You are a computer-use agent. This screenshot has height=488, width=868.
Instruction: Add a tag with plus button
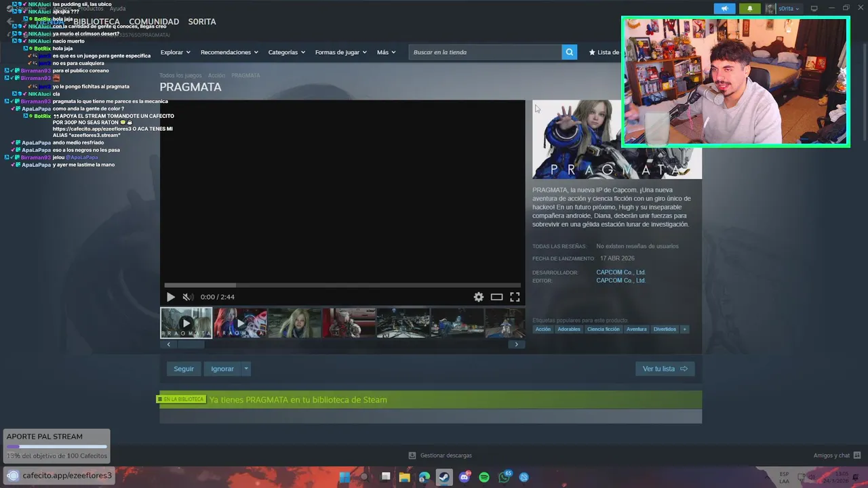click(685, 329)
